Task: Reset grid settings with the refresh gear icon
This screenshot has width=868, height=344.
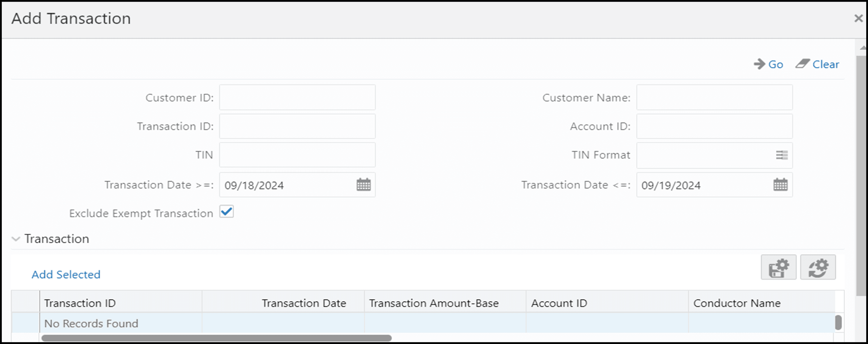Action: [x=818, y=267]
